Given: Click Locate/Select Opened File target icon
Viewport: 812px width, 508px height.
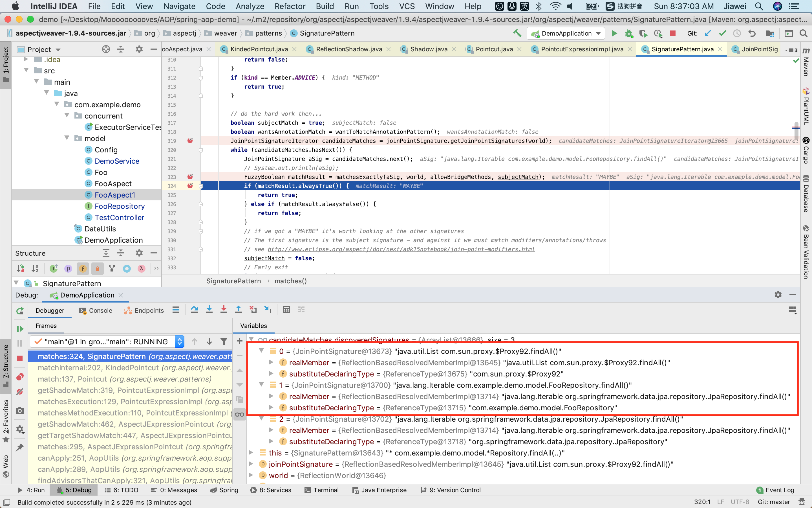Looking at the screenshot, I should pyautogui.click(x=106, y=49).
